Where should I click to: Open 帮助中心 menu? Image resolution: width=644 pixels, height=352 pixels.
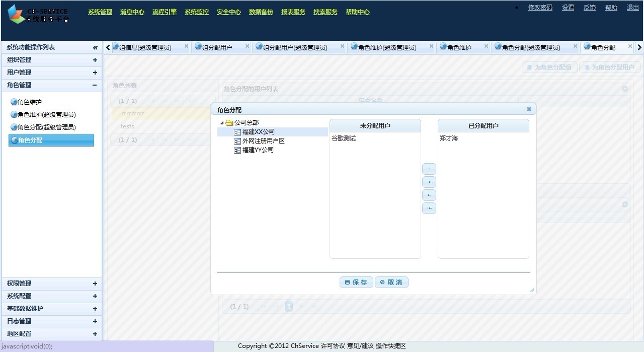358,12
